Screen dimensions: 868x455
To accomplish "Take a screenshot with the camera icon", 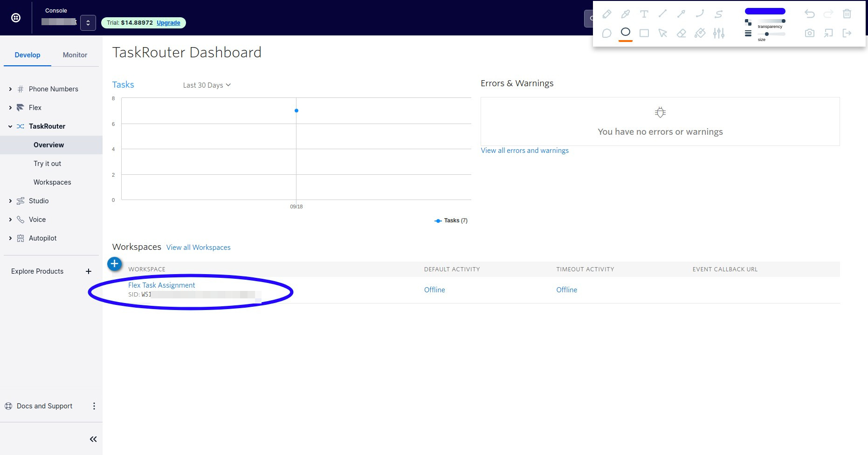I will point(810,33).
